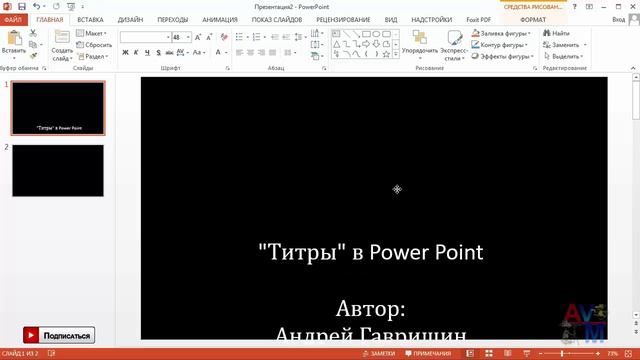Toggle Underline (Ч) formatting
Viewport: 640px width, 360px height.
pyautogui.click(x=147, y=53)
